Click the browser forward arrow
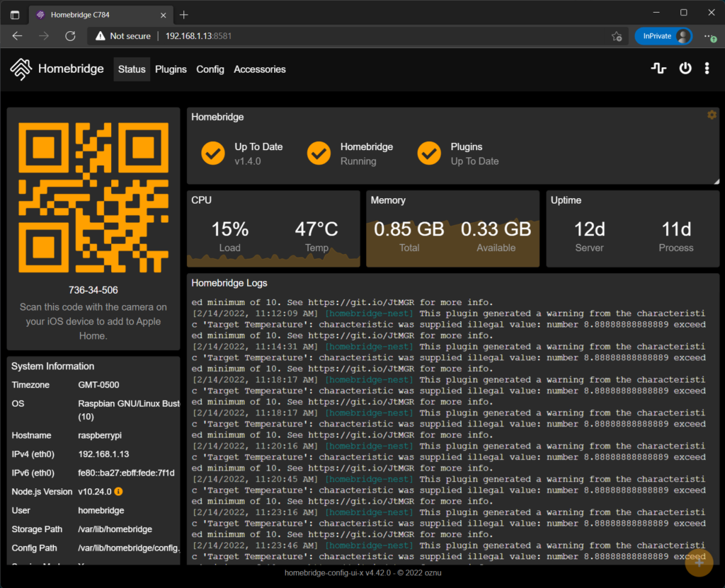 point(44,36)
